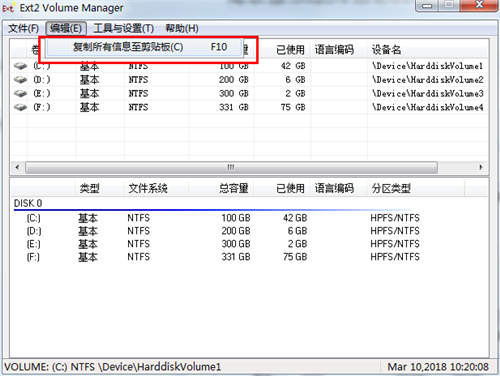Click the horizontal scrollbar left arrow
The height and width of the screenshot is (376, 500).
[x=18, y=167]
